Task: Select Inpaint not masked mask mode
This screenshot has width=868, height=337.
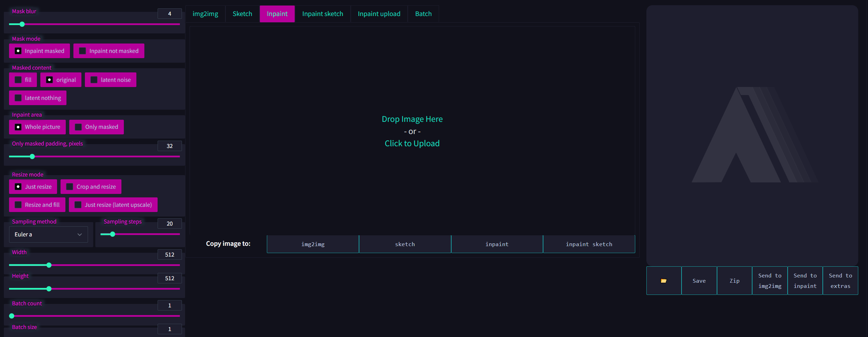Action: point(109,51)
